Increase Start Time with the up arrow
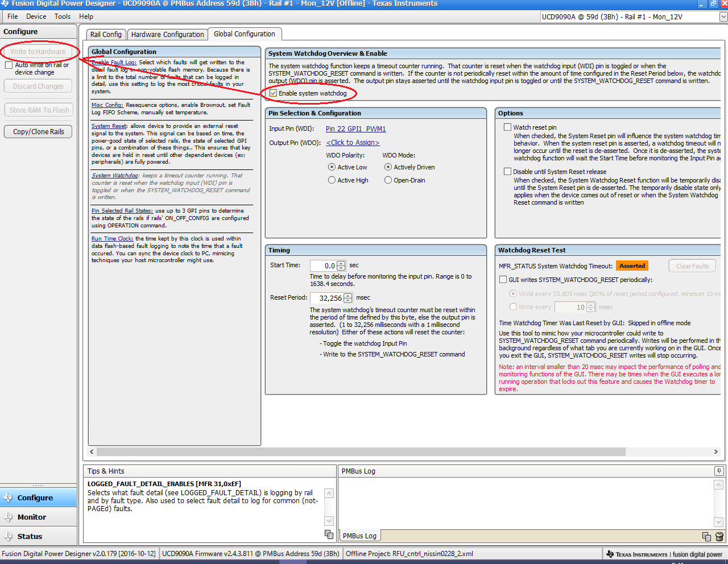 click(x=341, y=263)
